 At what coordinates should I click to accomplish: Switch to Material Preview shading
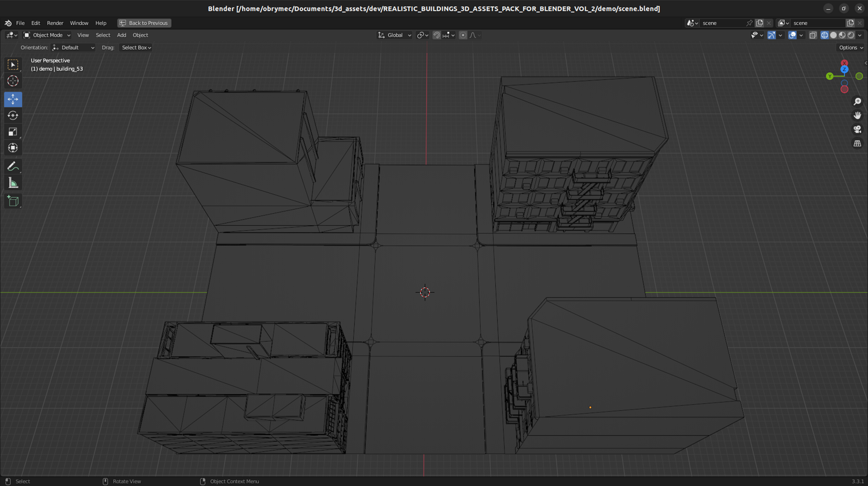(x=842, y=35)
